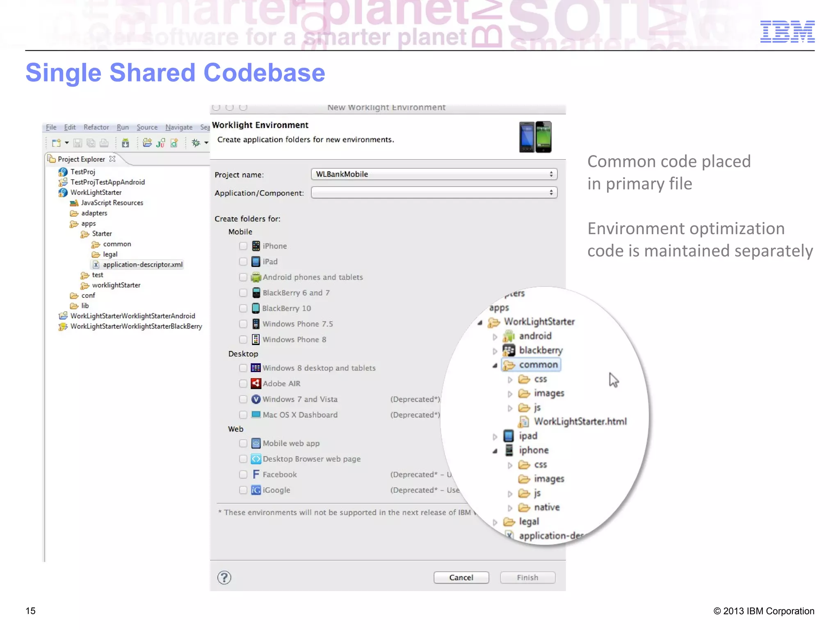The height and width of the screenshot is (630, 840).
Task: Click the Adobe AIR icon
Action: tap(256, 383)
